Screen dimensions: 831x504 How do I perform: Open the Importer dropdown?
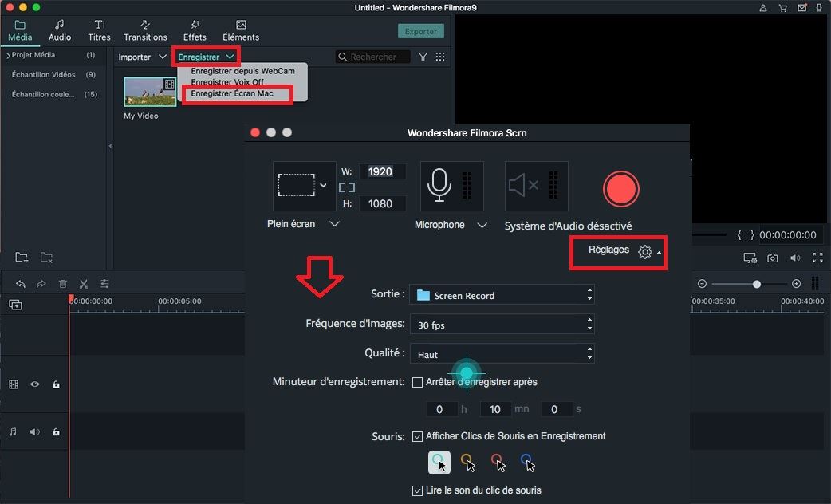(x=142, y=57)
